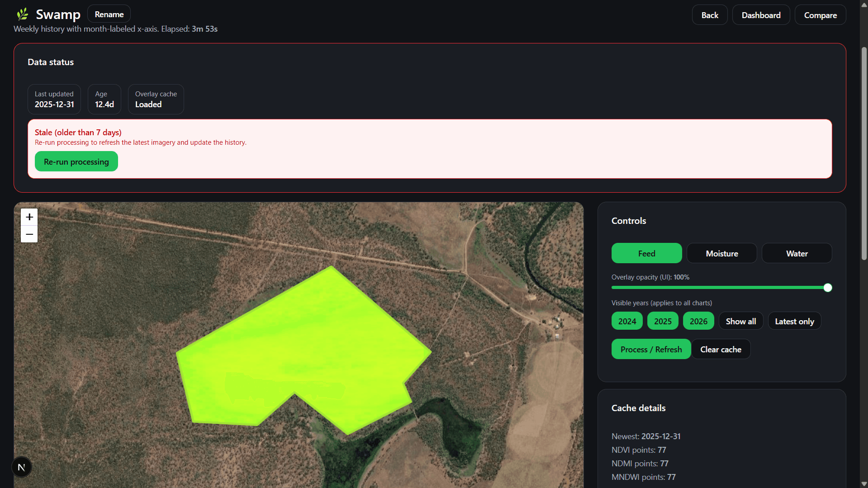Open the Dashboard page
The image size is (868, 488).
click(x=761, y=15)
